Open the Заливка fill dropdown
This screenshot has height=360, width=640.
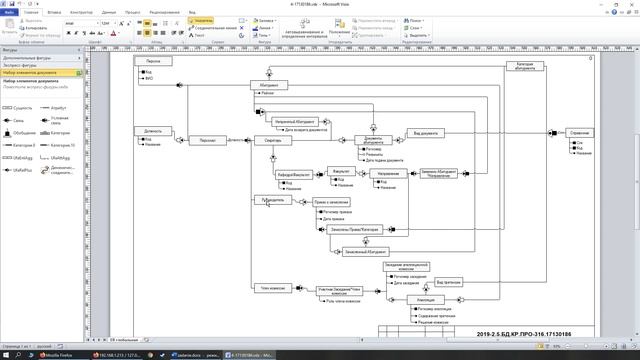[264, 20]
